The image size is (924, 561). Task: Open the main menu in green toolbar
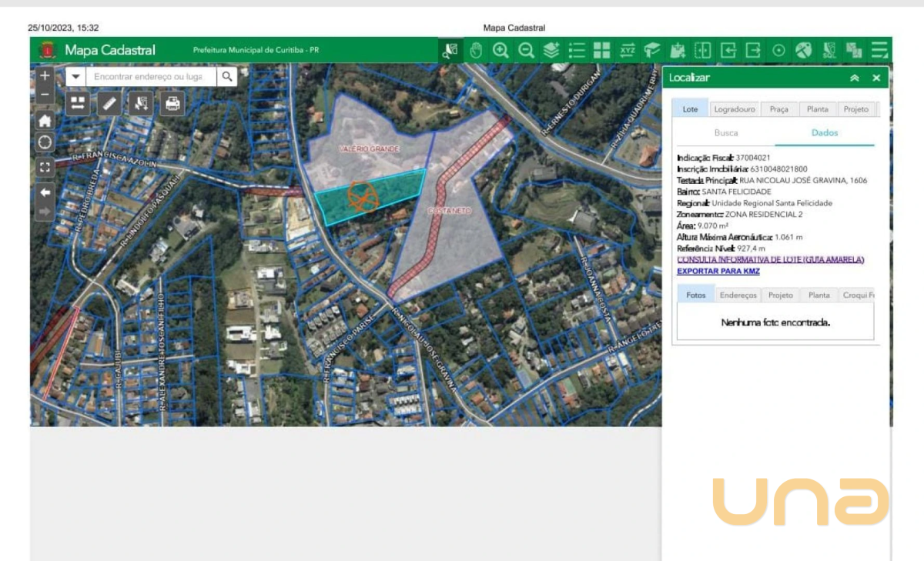tap(879, 51)
